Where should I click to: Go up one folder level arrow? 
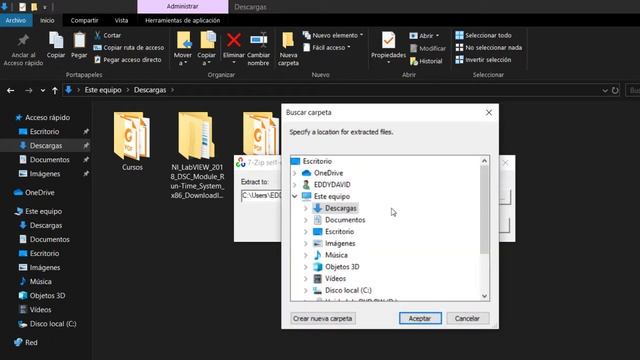point(55,90)
